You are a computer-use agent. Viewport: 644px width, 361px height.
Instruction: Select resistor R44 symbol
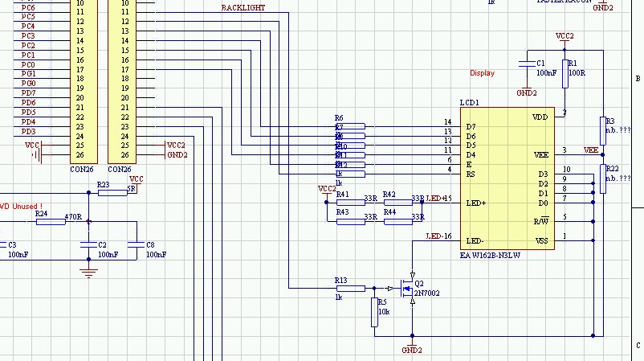coord(398,222)
